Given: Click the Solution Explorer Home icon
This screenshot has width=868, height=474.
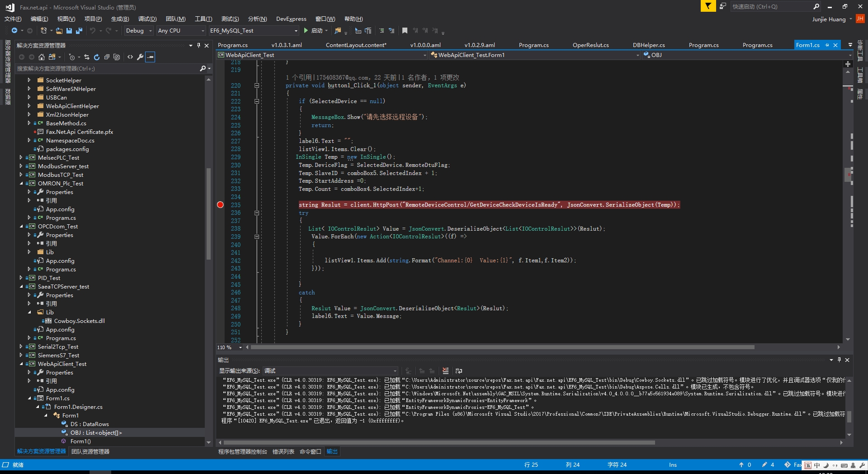Looking at the screenshot, I should pos(42,57).
